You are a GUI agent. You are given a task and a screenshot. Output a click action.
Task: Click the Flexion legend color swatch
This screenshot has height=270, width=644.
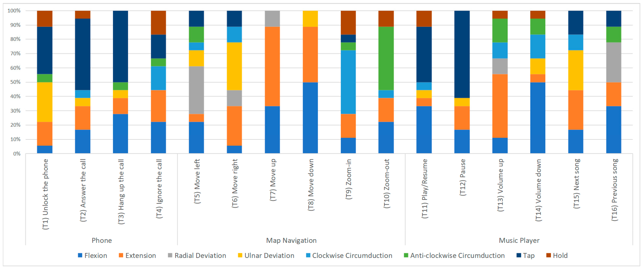click(x=80, y=255)
